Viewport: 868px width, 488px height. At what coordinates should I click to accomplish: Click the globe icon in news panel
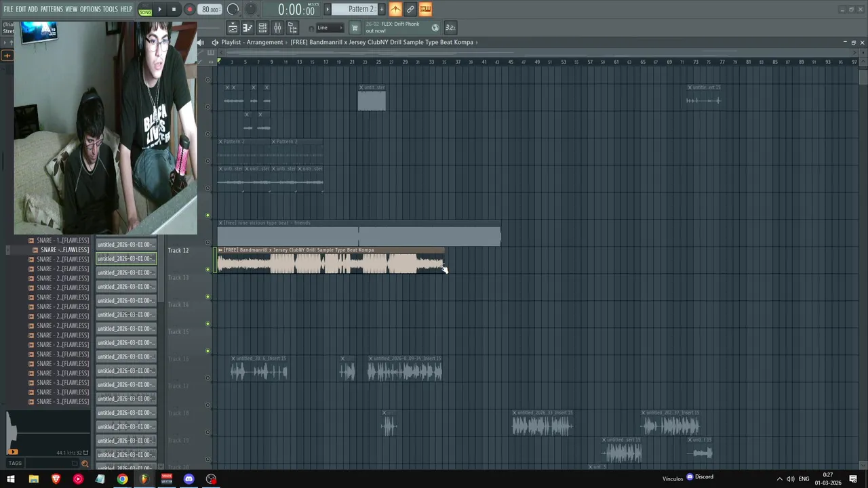point(435,28)
